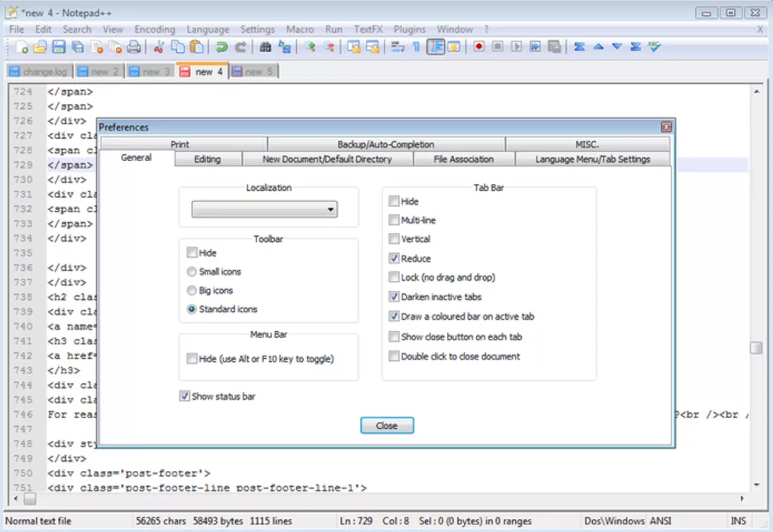Click the Close All documents toolbar icon
The width and height of the screenshot is (773, 532).
(115, 47)
